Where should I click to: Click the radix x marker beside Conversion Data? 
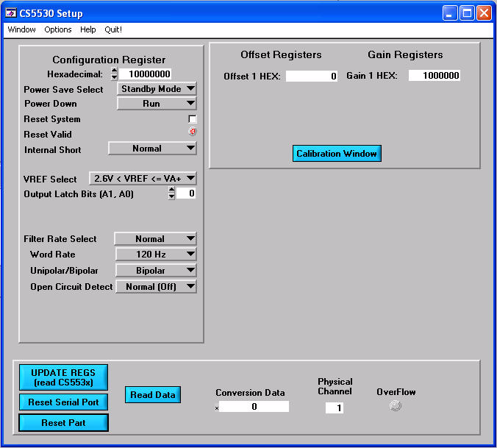point(217,408)
